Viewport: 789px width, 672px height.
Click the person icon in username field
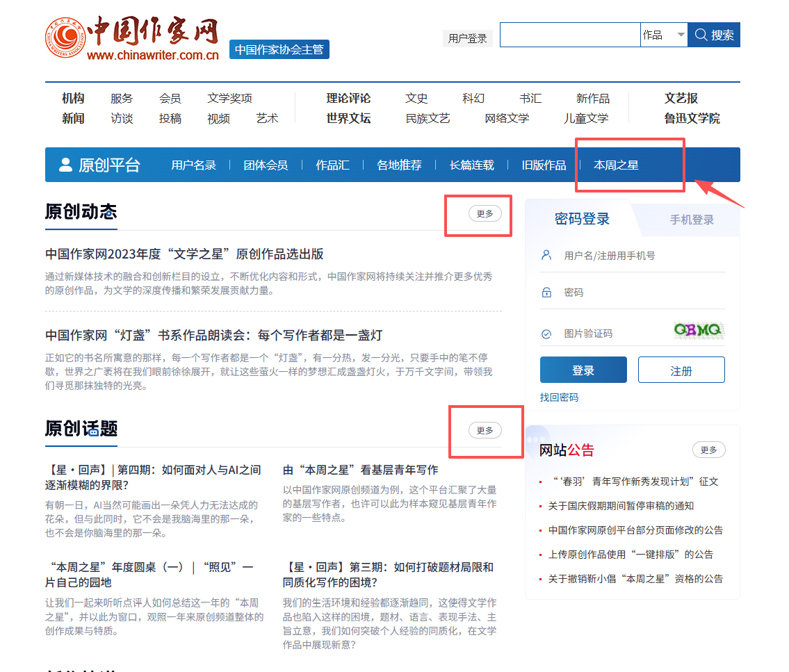point(546,256)
